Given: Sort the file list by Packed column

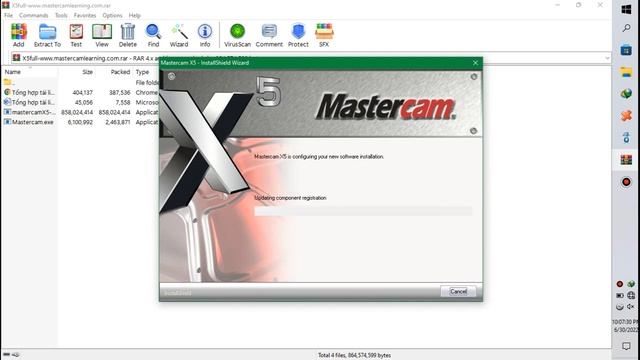Looking at the screenshot, I should [120, 72].
